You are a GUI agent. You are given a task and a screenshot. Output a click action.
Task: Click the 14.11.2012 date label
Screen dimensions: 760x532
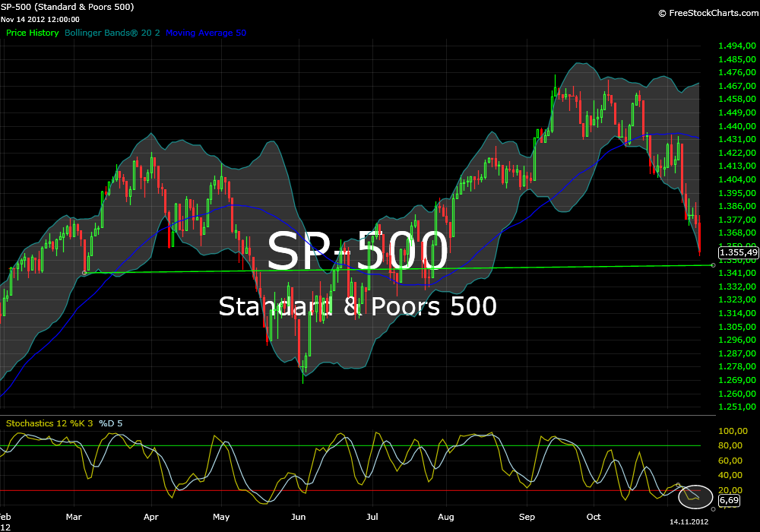[689, 522]
